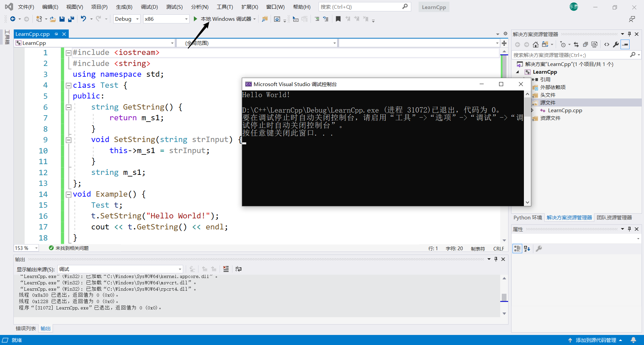Select the 外部依赖项 tree node
The image size is (644, 345).
pyautogui.click(x=553, y=87)
